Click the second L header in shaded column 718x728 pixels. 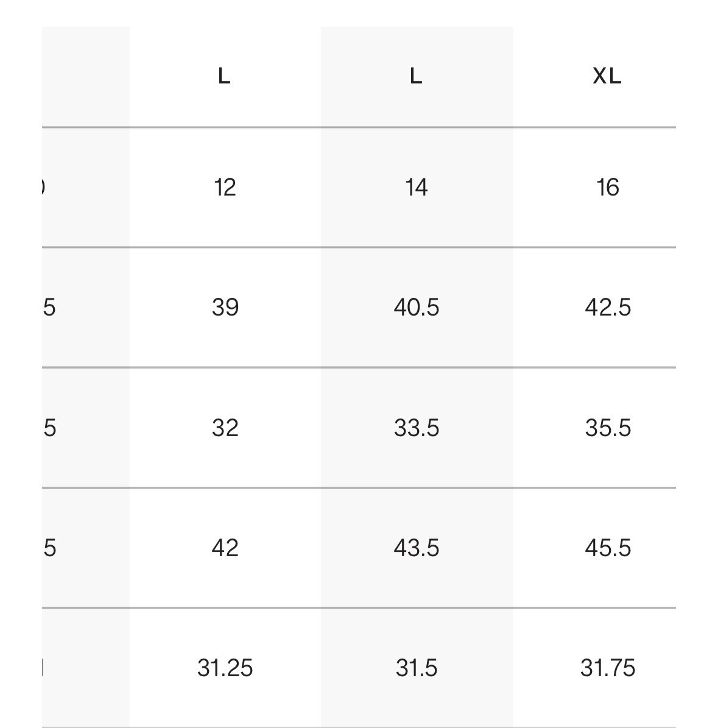[416, 76]
